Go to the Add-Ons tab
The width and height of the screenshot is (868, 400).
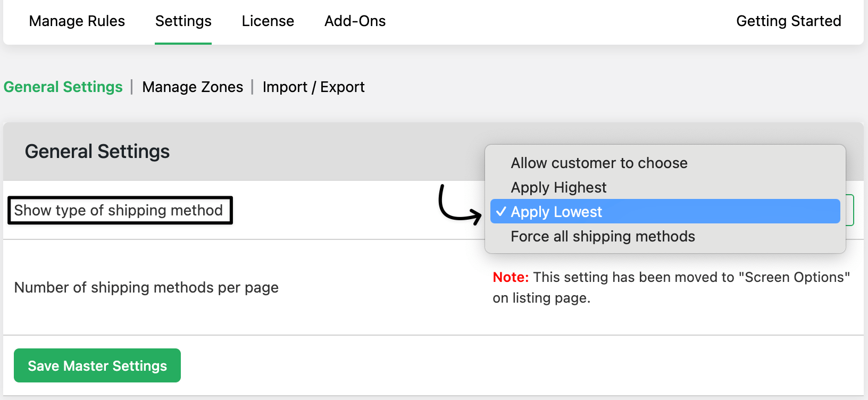355,21
